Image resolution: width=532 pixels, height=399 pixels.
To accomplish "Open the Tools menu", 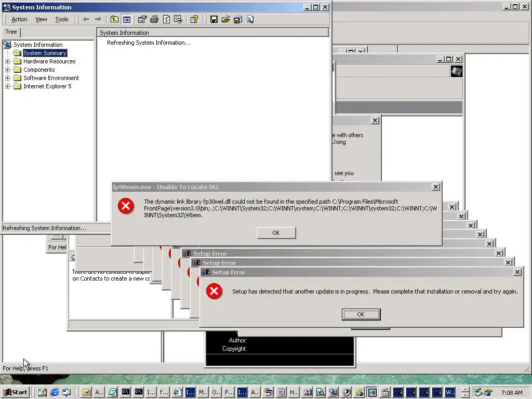I will (62, 19).
